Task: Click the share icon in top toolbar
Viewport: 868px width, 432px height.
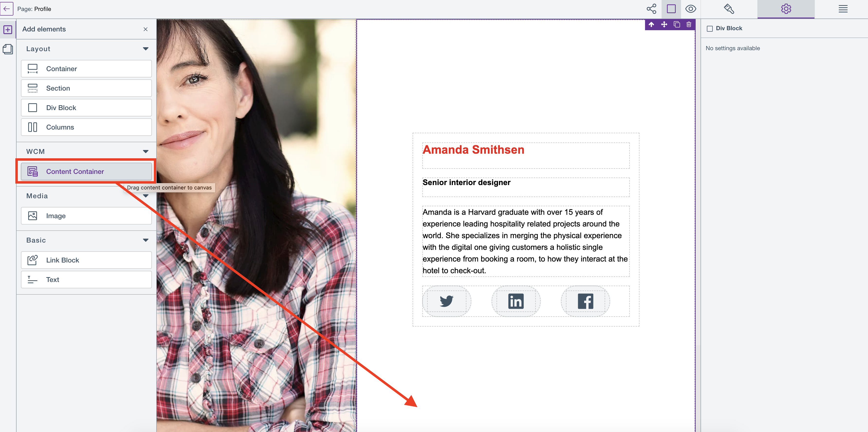Action: 651,9
